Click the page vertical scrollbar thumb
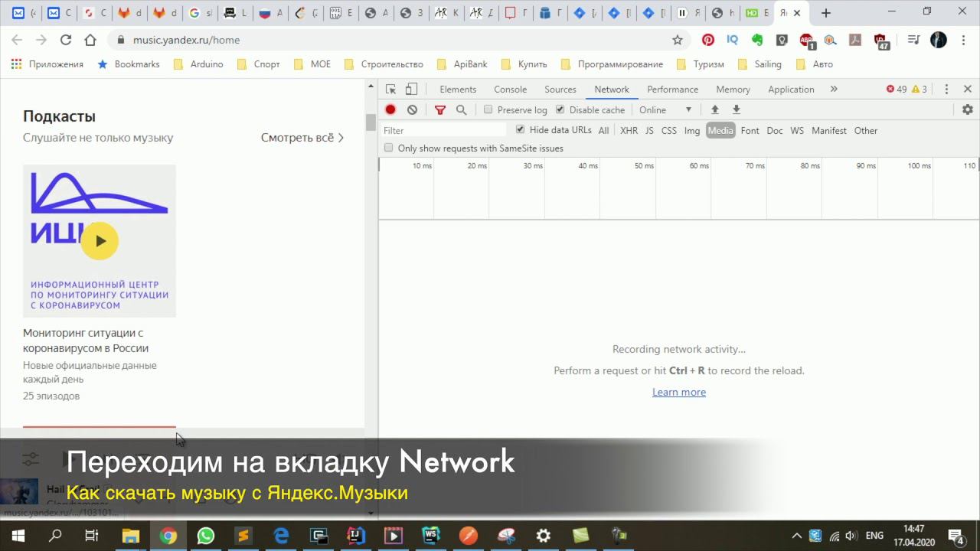980x551 pixels. point(371,122)
